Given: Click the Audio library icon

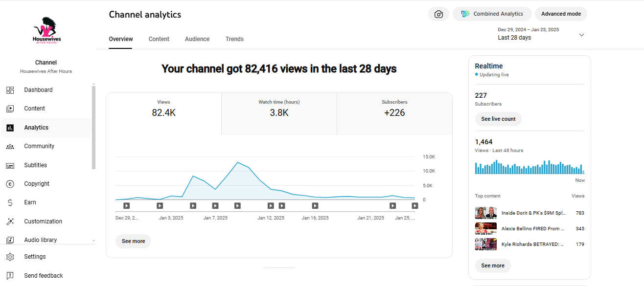Looking at the screenshot, I should pos(10,240).
